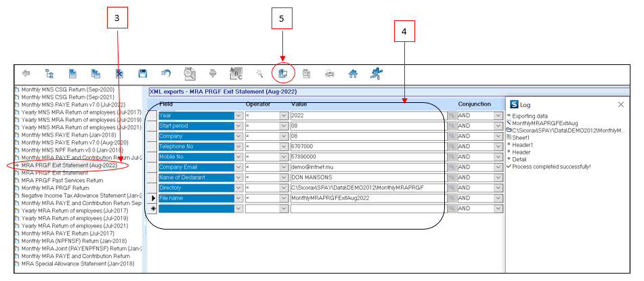Click the running man toolbar icon
The width and height of the screenshot is (644, 281).
click(376, 73)
